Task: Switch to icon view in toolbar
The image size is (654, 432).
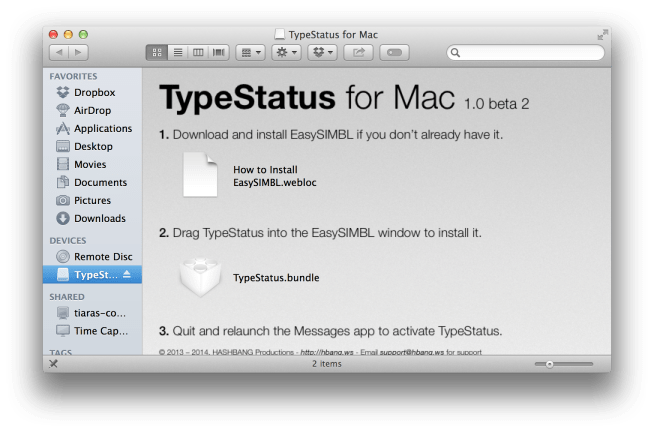Action: coord(158,52)
